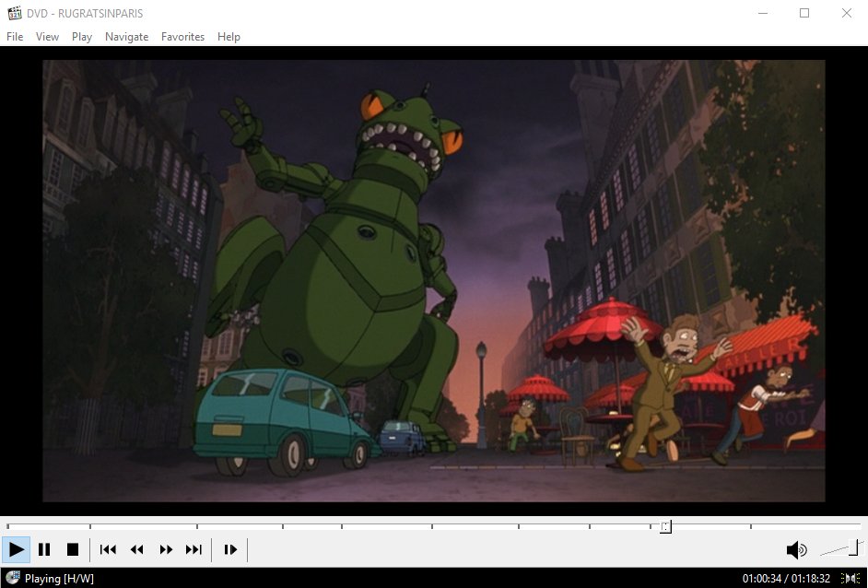Open the Play menu
This screenshot has width=868, height=588.
pos(81,36)
